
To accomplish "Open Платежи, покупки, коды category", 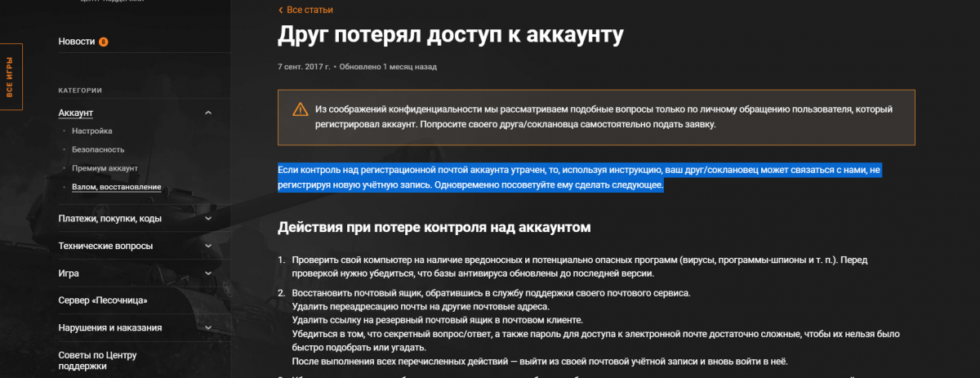I will click(x=110, y=218).
